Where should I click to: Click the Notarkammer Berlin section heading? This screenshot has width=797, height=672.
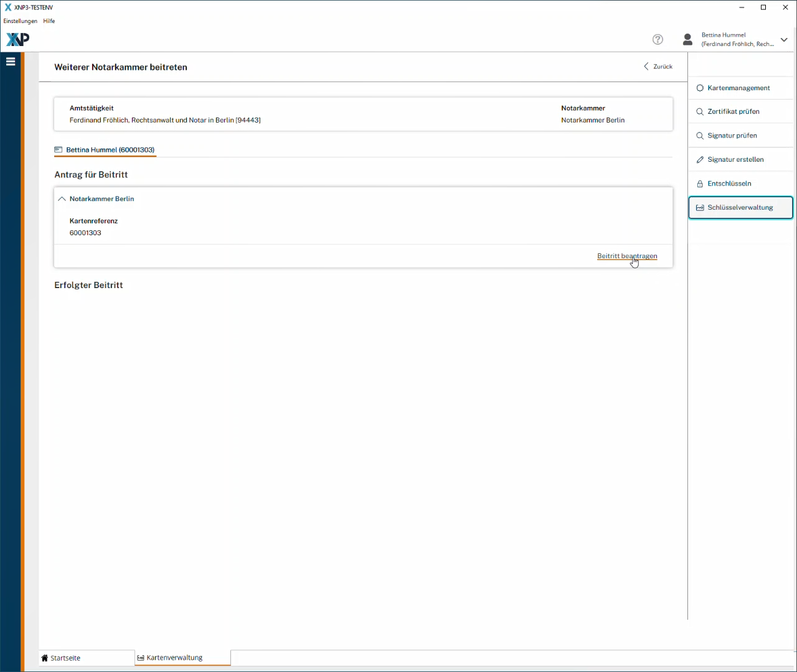[102, 199]
